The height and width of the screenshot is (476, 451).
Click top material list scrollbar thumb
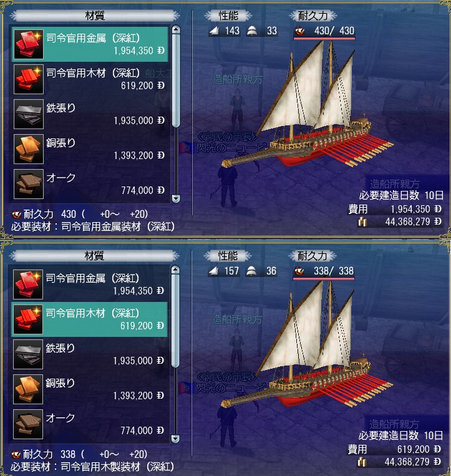point(176,80)
